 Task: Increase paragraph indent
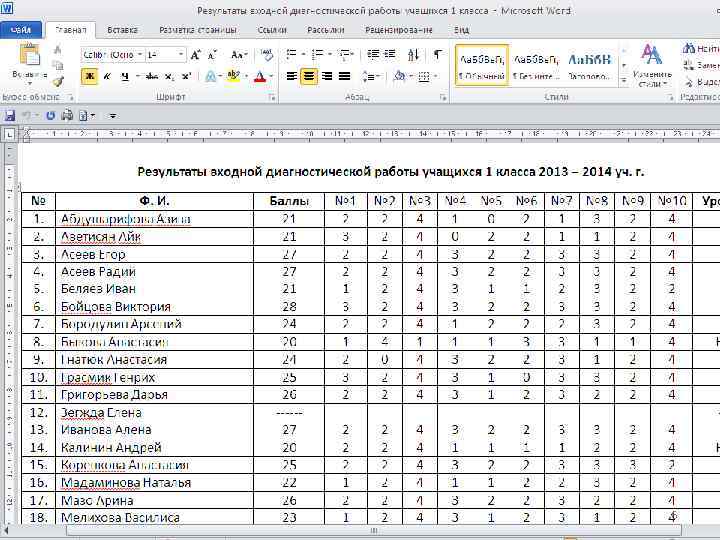pyautogui.click(x=390, y=55)
